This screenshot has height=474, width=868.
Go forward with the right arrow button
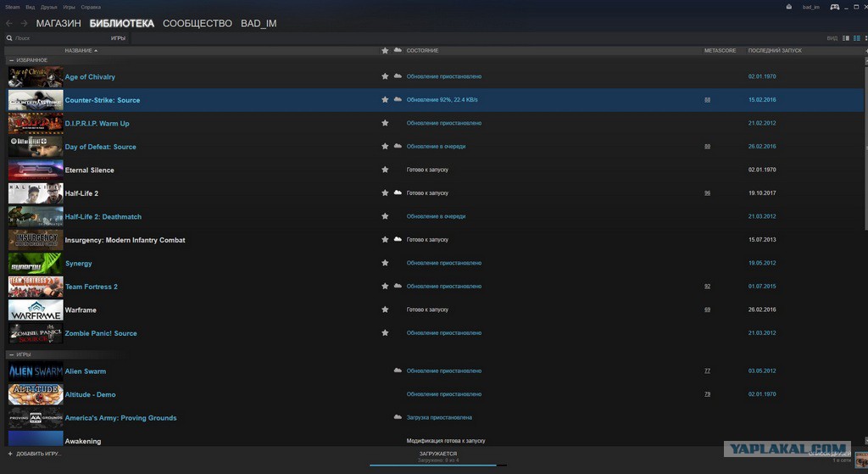coord(24,23)
